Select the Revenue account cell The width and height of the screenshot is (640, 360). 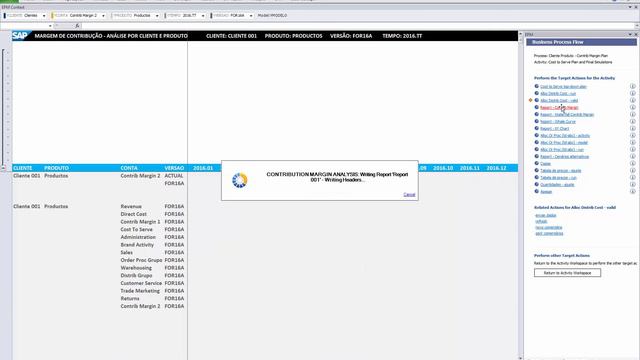pos(131,206)
